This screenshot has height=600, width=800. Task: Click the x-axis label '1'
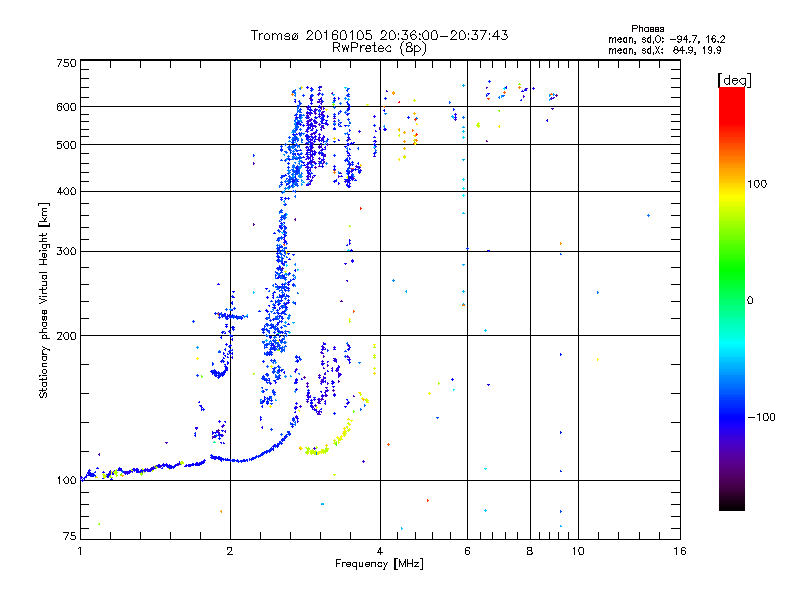pyautogui.click(x=80, y=551)
